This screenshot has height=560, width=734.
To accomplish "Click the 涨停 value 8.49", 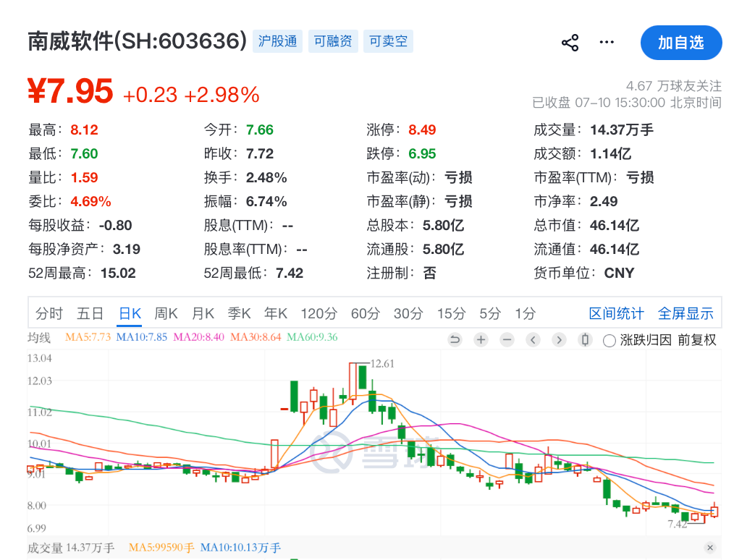I will pyautogui.click(x=422, y=130).
